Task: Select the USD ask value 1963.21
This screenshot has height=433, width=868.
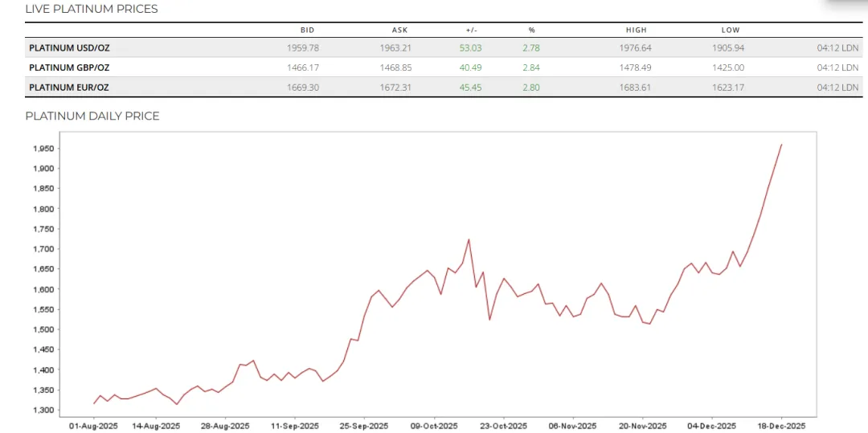Action: 395,48
